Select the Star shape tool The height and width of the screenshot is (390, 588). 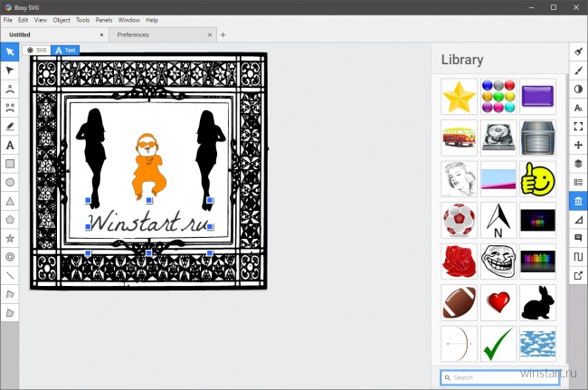click(10, 238)
